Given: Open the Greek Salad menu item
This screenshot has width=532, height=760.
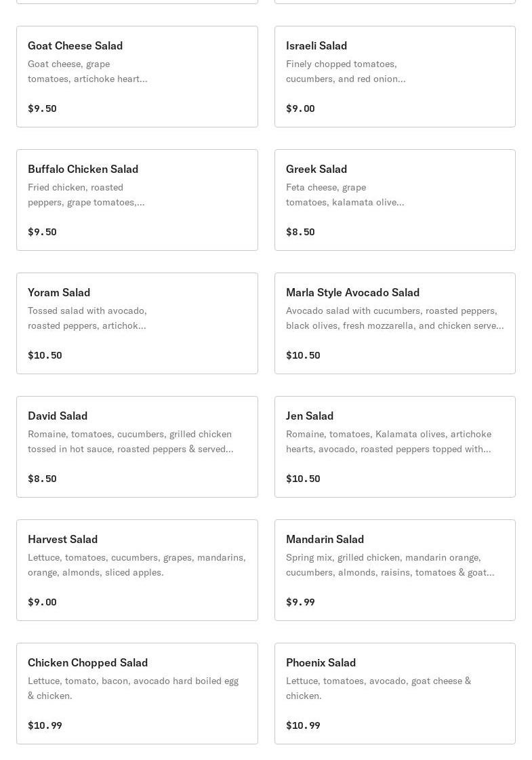Looking at the screenshot, I should tap(395, 200).
